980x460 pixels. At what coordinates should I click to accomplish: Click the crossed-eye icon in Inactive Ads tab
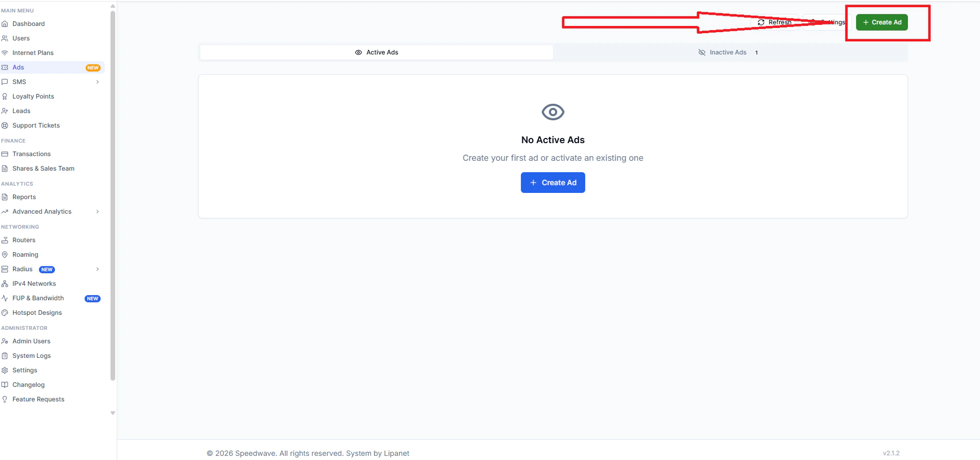click(702, 52)
